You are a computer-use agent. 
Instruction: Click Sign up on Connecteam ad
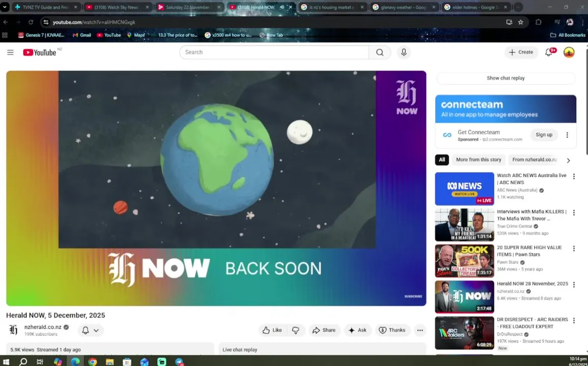[x=544, y=135]
